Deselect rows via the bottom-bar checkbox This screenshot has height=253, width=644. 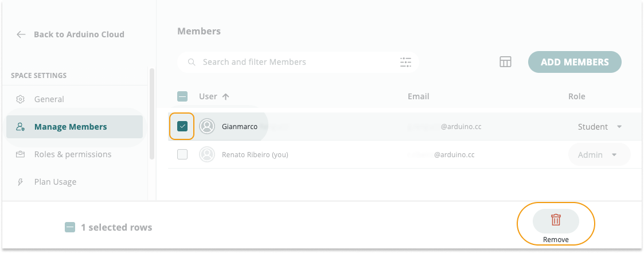click(69, 227)
